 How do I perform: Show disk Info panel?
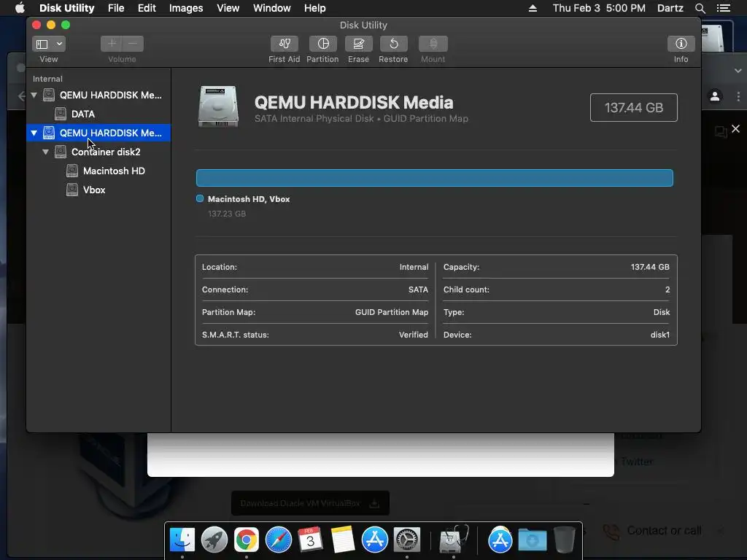point(681,44)
